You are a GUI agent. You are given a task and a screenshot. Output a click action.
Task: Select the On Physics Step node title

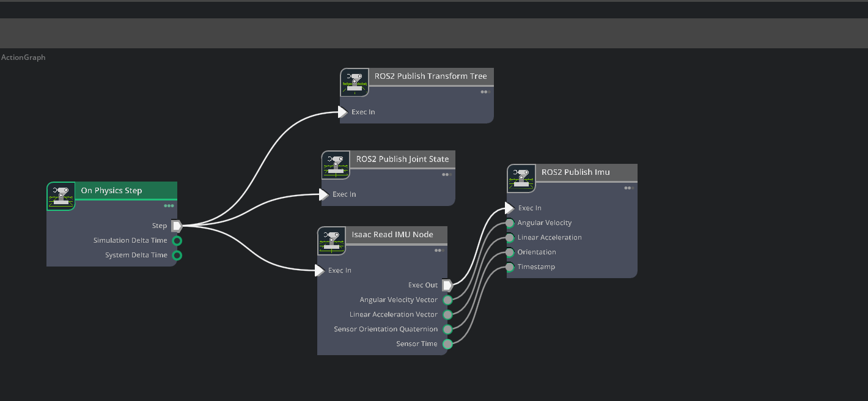click(111, 191)
